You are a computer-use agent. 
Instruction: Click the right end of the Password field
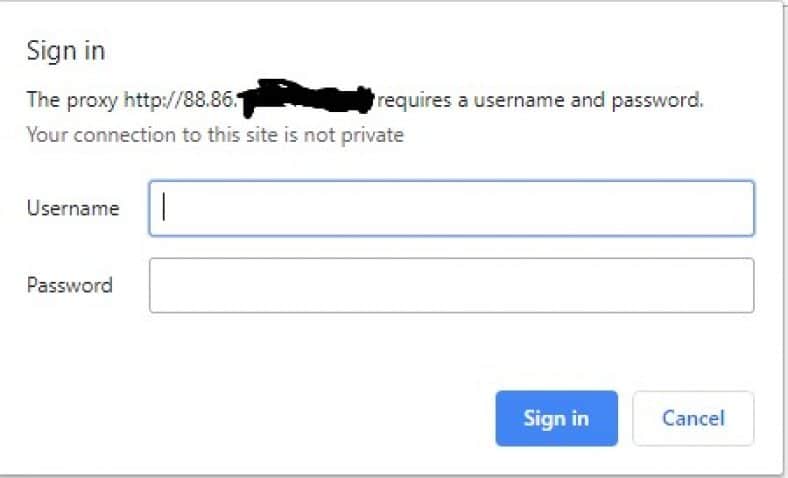click(x=739, y=285)
